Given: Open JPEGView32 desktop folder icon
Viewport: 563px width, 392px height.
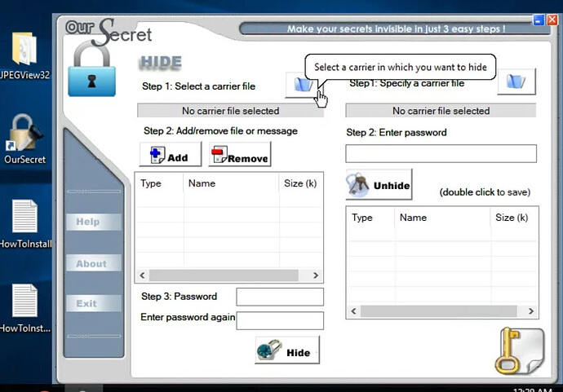Looking at the screenshot, I should pyautogui.click(x=24, y=53).
